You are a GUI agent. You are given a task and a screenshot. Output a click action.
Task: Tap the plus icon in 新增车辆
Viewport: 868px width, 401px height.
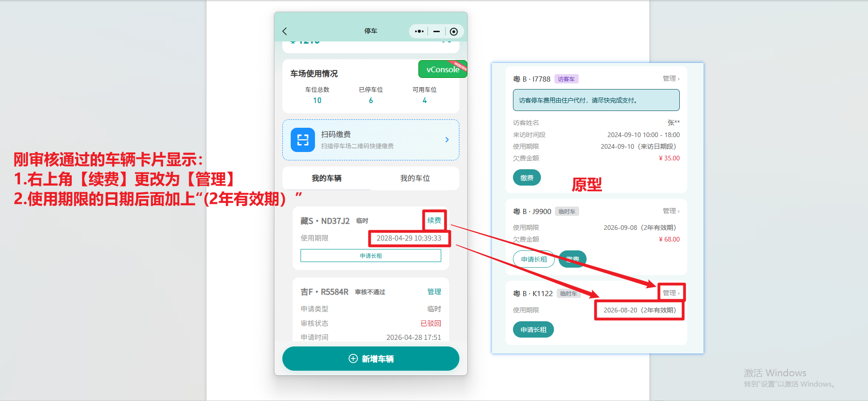click(x=353, y=359)
